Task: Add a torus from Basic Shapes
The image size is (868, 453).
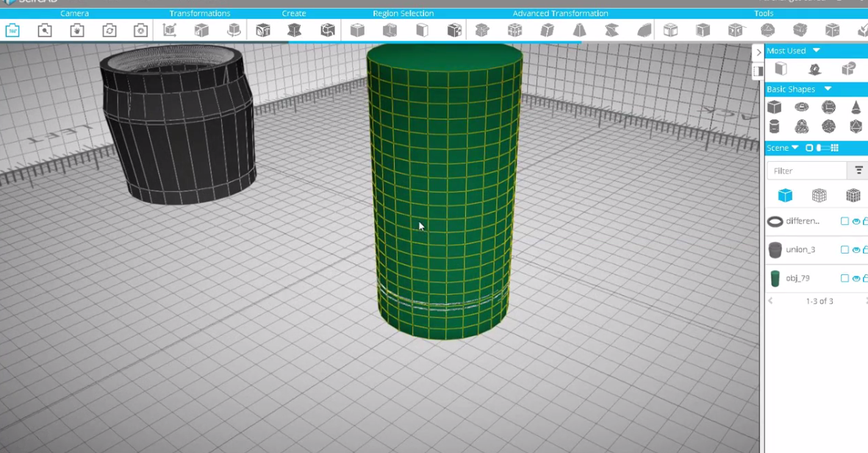Action: click(x=802, y=107)
